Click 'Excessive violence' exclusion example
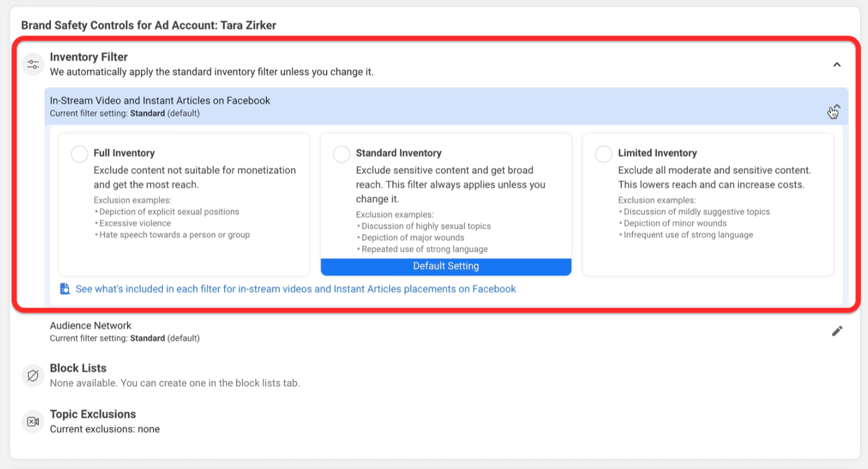868x469 pixels. tap(135, 223)
